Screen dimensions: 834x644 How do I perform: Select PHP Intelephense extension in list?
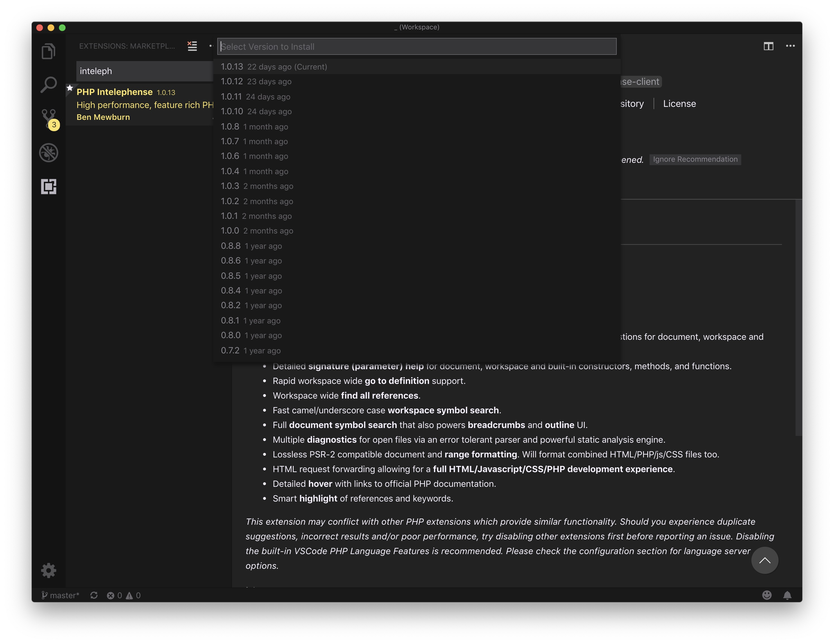pyautogui.click(x=139, y=104)
